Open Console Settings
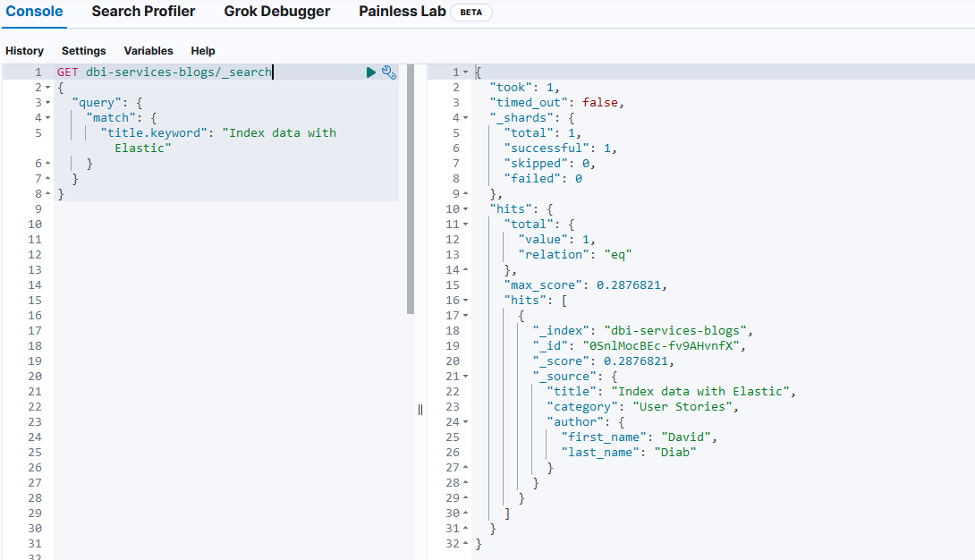 [x=83, y=51]
